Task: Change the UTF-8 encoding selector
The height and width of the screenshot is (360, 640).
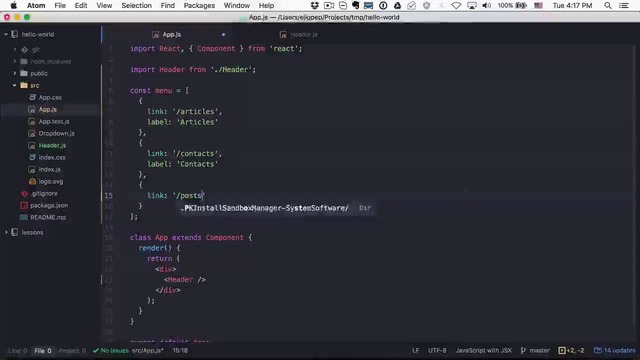Action: [x=437, y=351]
